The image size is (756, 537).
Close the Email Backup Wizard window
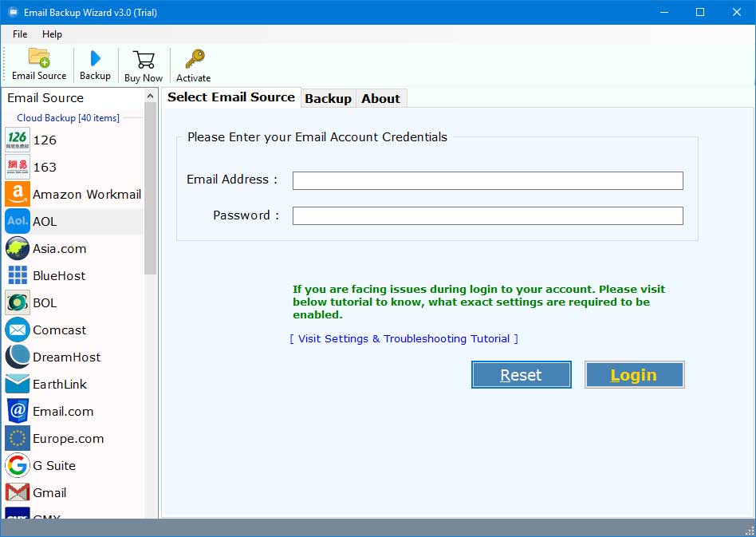737,12
